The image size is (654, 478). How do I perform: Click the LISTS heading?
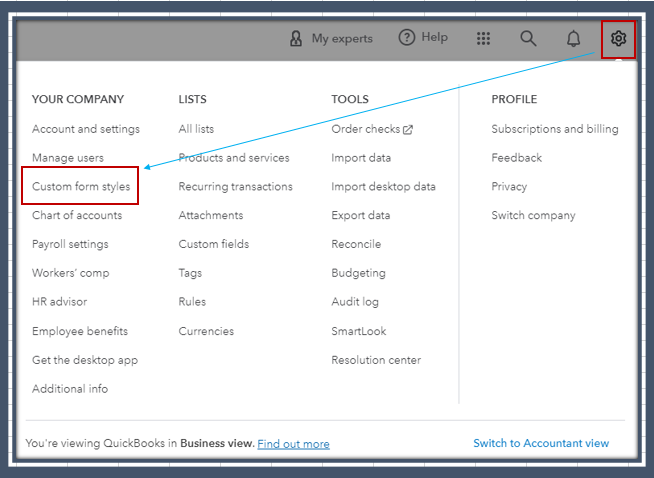click(x=192, y=99)
